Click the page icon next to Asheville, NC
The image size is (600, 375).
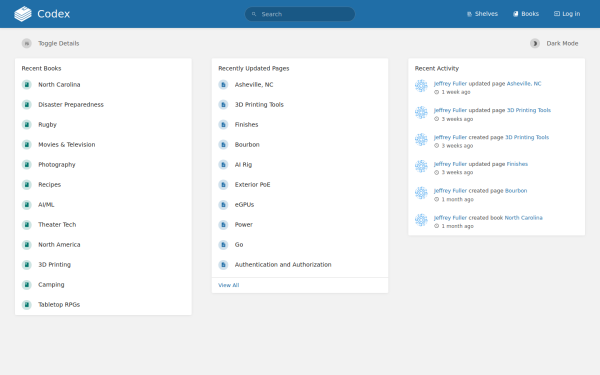223,85
